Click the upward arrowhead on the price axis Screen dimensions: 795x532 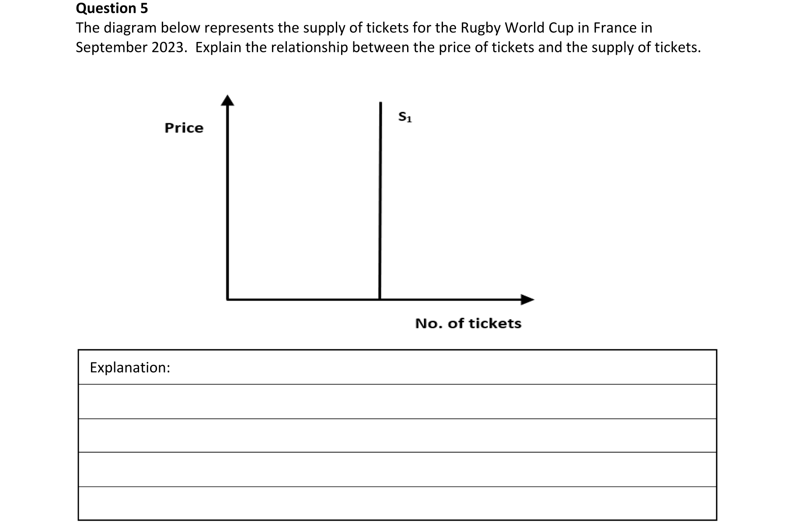pyautogui.click(x=227, y=101)
